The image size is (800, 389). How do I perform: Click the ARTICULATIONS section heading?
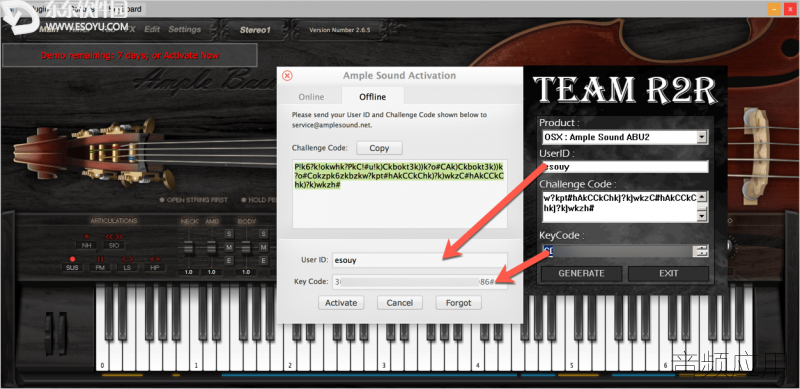(x=114, y=221)
